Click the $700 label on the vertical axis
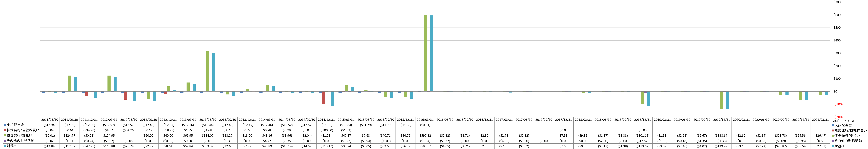The height and width of the screenshot is (149, 868). tap(837, 2)
